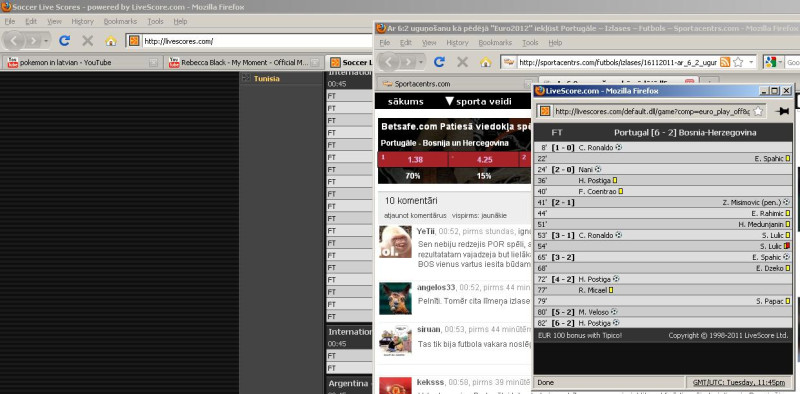The image size is (800, 394).
Task: Open the Sportacentrs address bar history dropdown
Action: pos(751,62)
